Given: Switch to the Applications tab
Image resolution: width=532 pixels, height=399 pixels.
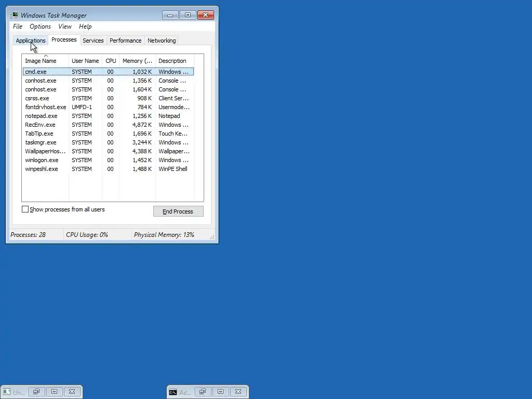Looking at the screenshot, I should (x=31, y=41).
